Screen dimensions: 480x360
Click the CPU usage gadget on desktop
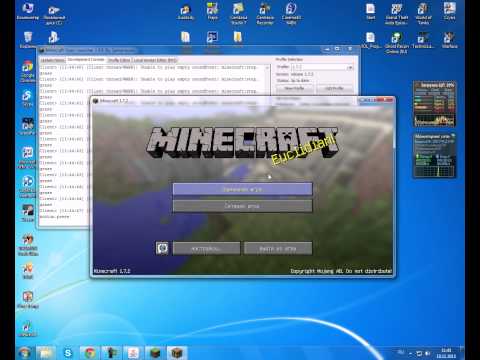point(434,104)
